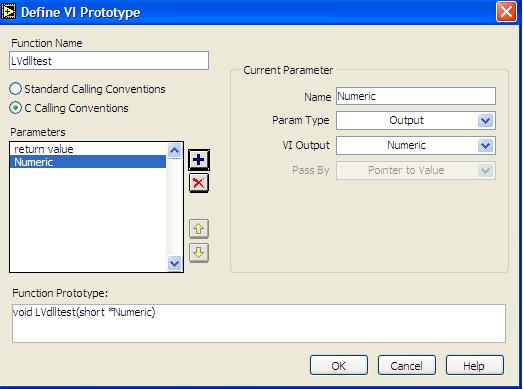Select Standard Calling Conventions radio button
Viewport: 523px width, 389px height.
16,89
